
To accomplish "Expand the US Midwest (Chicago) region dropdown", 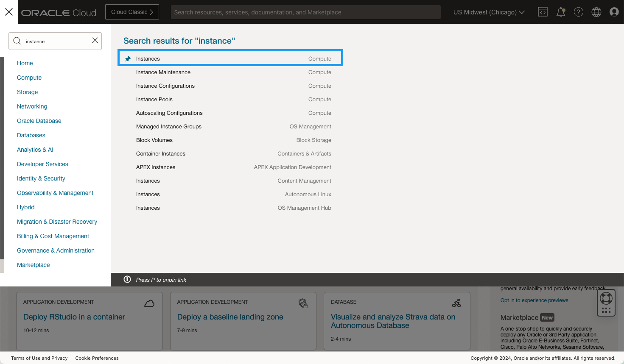I will coord(489,12).
